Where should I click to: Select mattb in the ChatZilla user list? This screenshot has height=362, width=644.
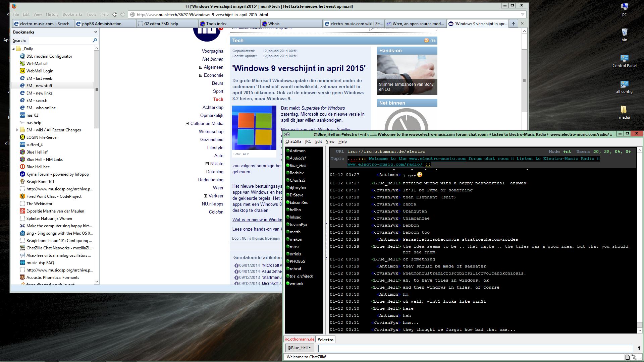tap(295, 232)
